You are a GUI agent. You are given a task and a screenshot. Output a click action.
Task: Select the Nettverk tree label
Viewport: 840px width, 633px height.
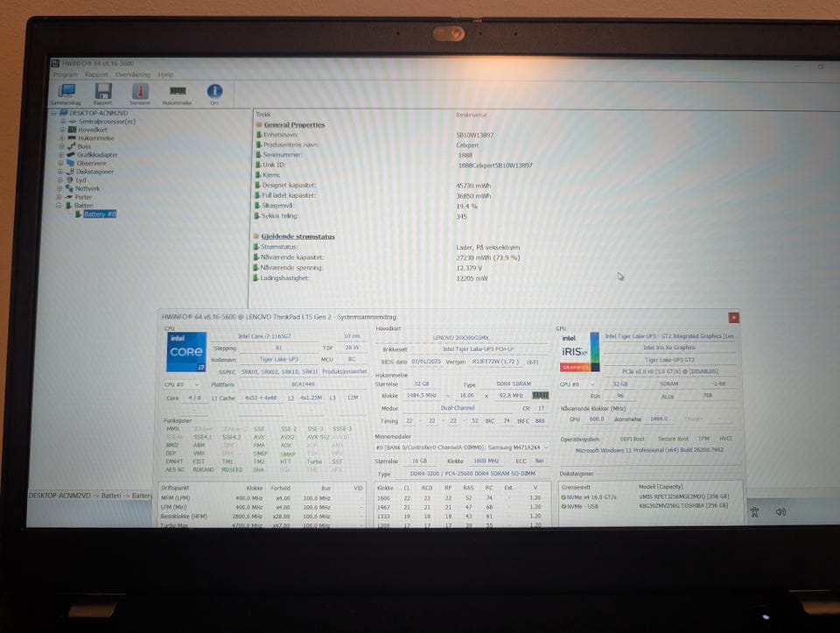[87, 188]
